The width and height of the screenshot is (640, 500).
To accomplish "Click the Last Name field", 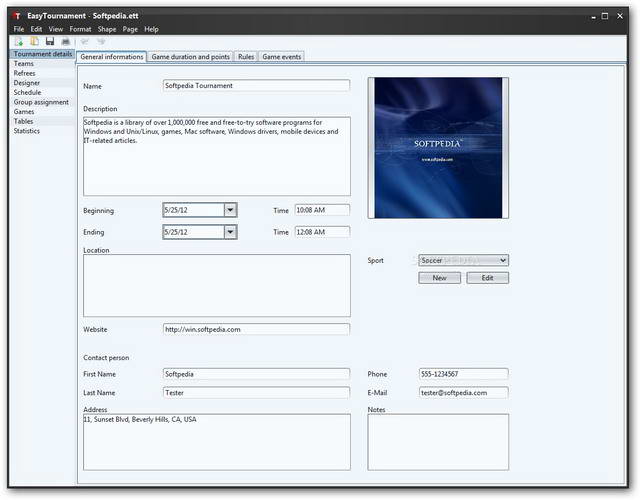I will (x=256, y=393).
